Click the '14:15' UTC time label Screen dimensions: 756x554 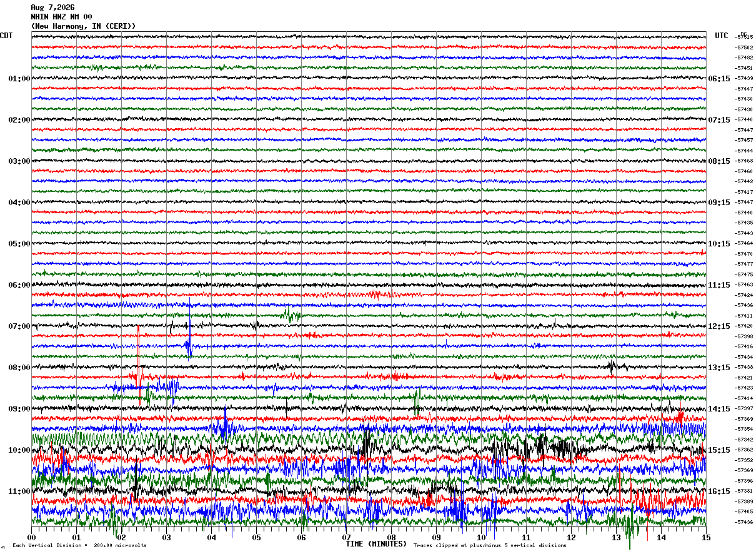[x=719, y=409]
